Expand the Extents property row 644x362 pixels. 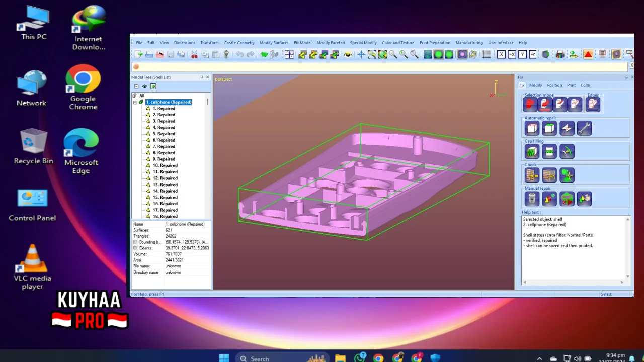pyautogui.click(x=135, y=248)
